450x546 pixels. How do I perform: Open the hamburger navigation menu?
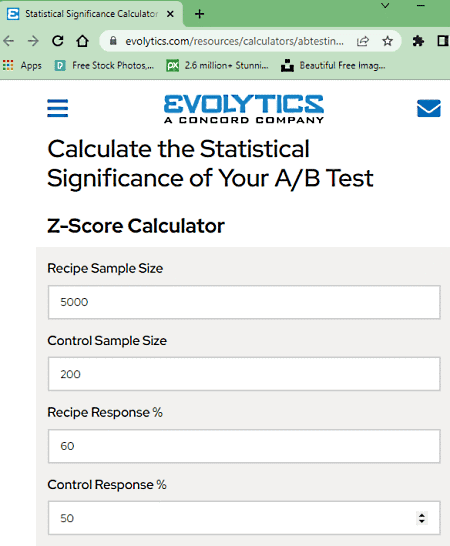pyautogui.click(x=58, y=108)
